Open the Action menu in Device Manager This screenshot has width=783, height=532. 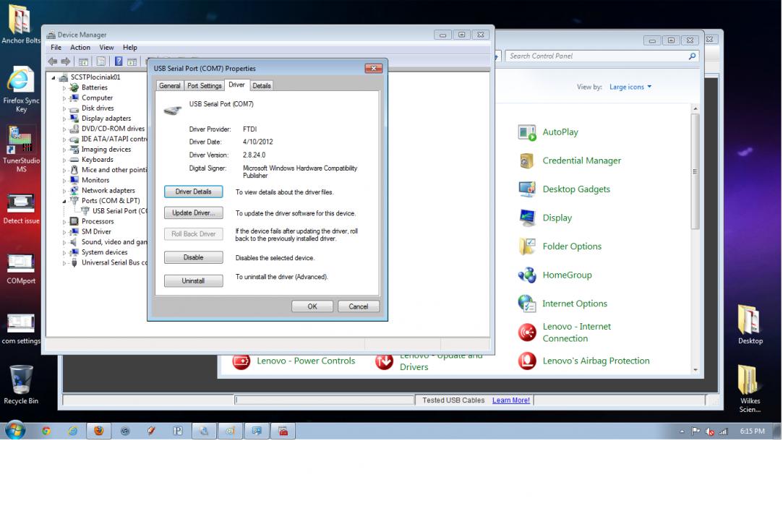(x=80, y=48)
